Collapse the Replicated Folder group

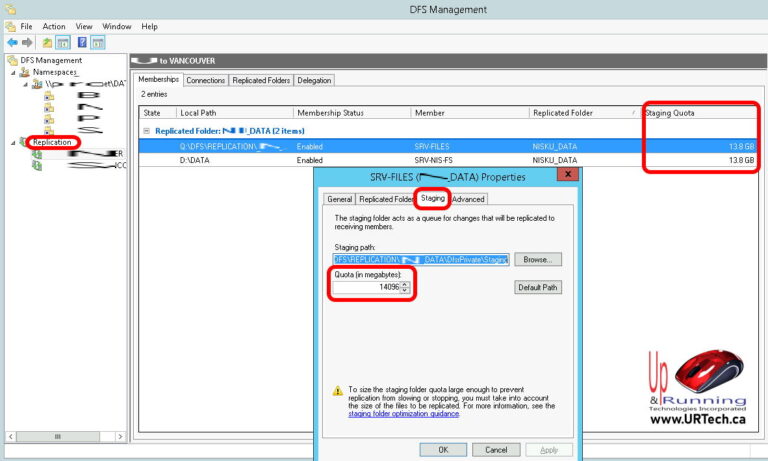pos(146,131)
